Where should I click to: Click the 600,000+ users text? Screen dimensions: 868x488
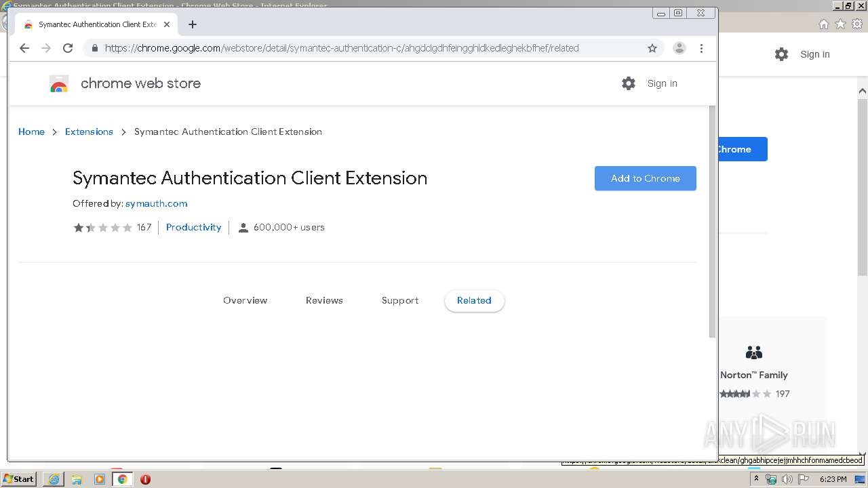point(289,228)
